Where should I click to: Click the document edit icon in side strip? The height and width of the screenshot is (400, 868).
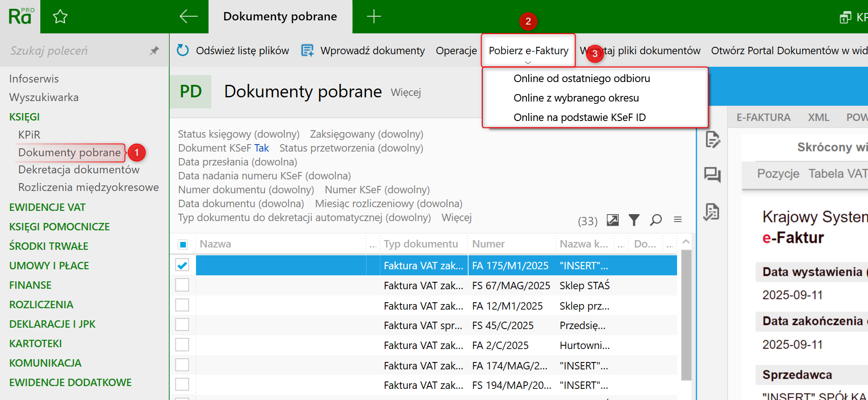pyautogui.click(x=712, y=139)
